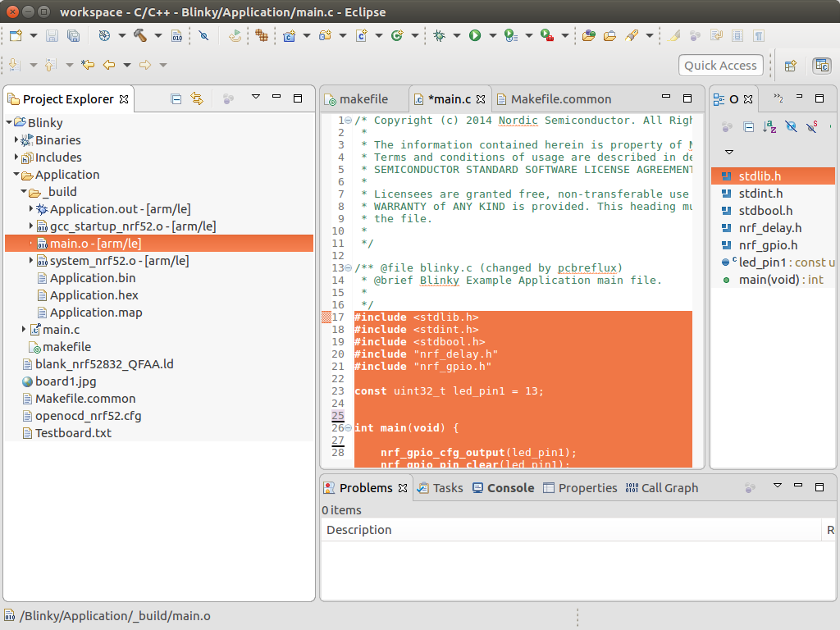Click the hammer Build icon
Viewport: 840px width, 630px height.
[x=139, y=36]
